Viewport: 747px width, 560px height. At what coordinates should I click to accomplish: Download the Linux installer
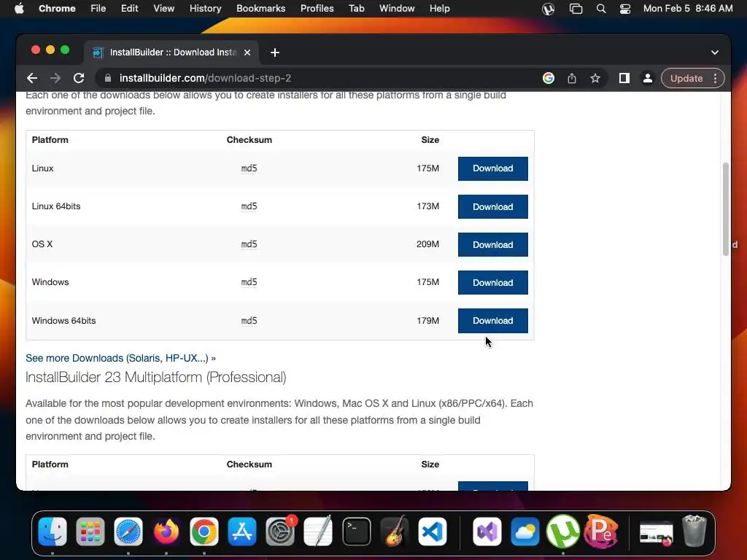click(x=492, y=168)
